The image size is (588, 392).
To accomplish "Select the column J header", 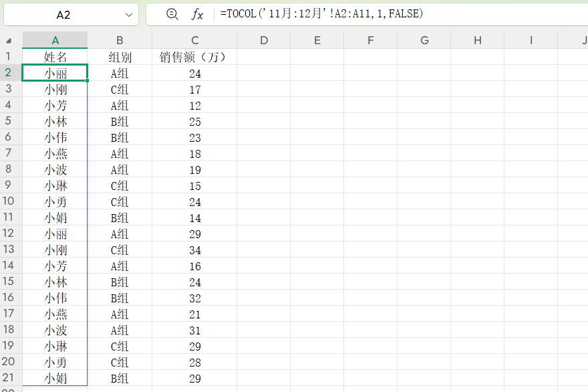I will click(583, 40).
